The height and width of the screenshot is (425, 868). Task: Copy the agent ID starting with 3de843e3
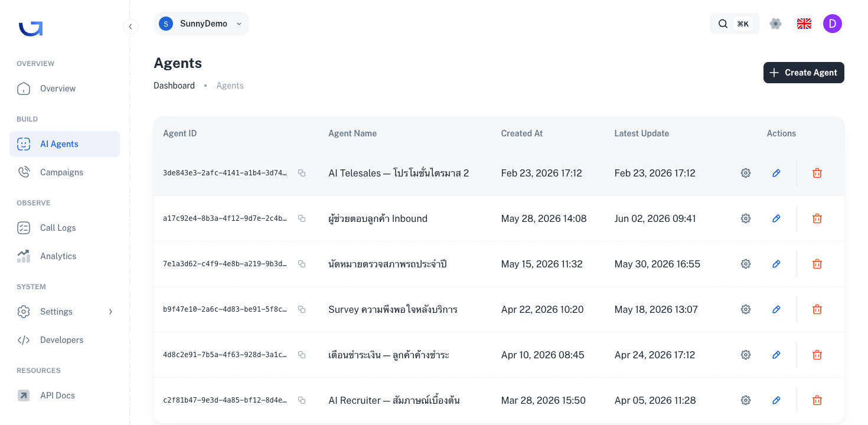point(302,173)
